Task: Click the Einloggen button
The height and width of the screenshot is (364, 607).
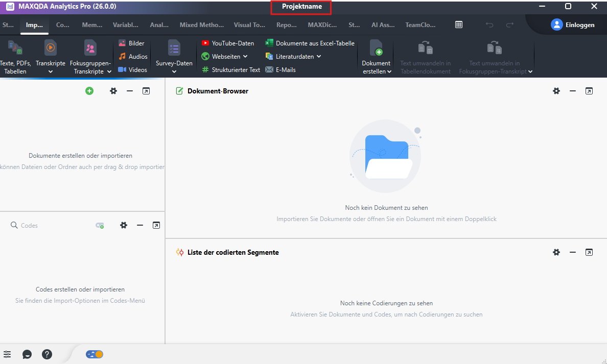Action: (x=573, y=25)
